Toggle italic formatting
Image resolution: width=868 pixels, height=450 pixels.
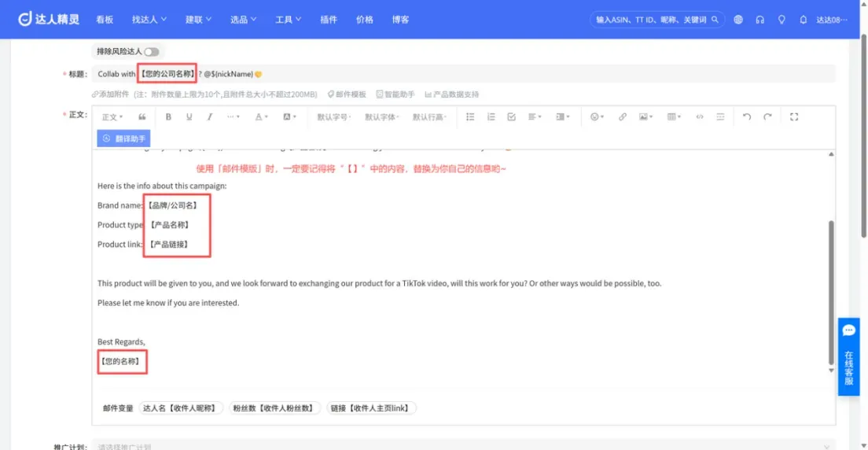pyautogui.click(x=210, y=117)
